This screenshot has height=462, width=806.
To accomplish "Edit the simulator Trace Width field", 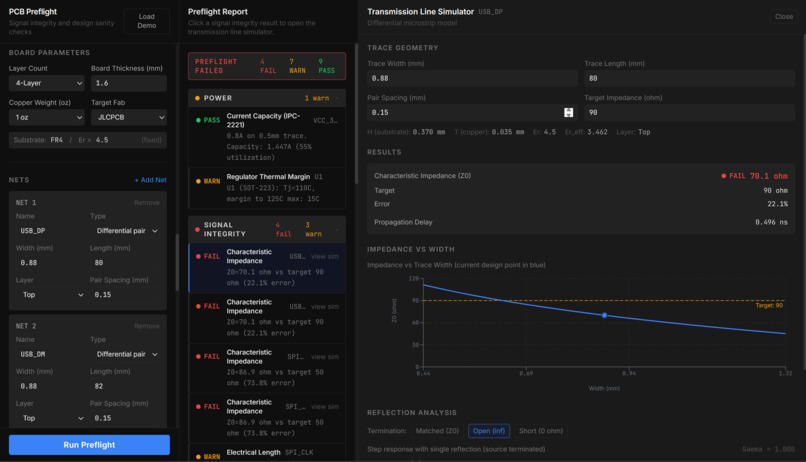I will point(472,78).
